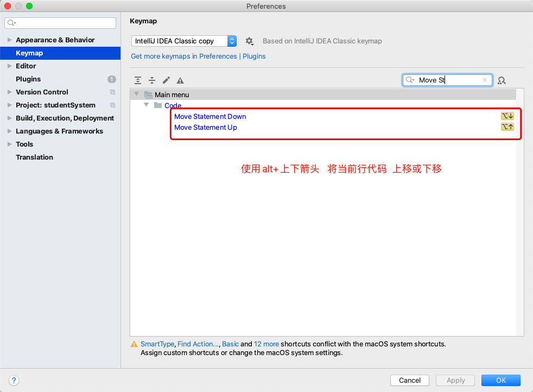
Task: Click the Version Control copy icon
Action: tap(112, 92)
